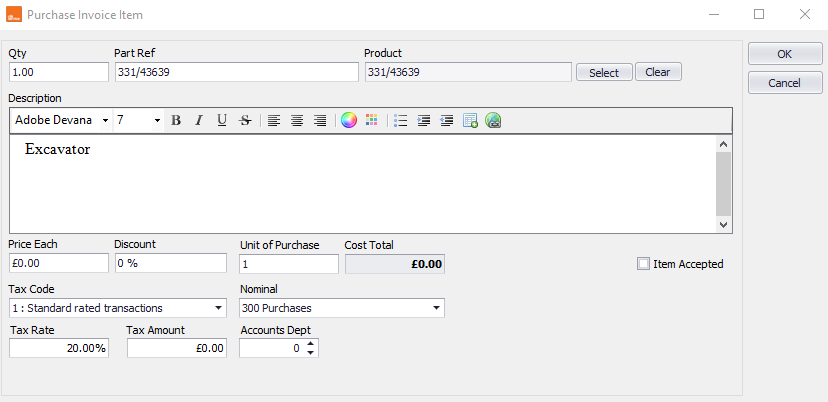Center align description text
828x402 pixels.
coord(297,120)
